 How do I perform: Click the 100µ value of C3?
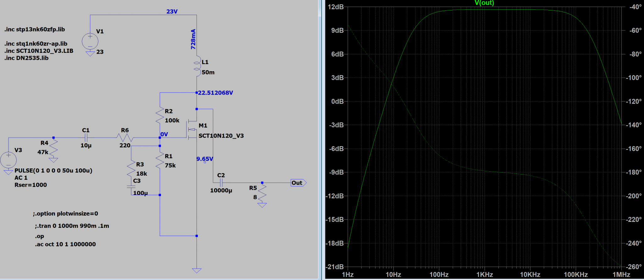click(x=140, y=193)
